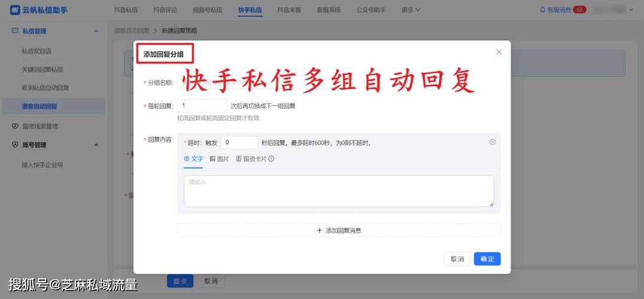The width and height of the screenshot is (644, 299).
Task: Click the 延时 seconds input field
Action: (239, 142)
